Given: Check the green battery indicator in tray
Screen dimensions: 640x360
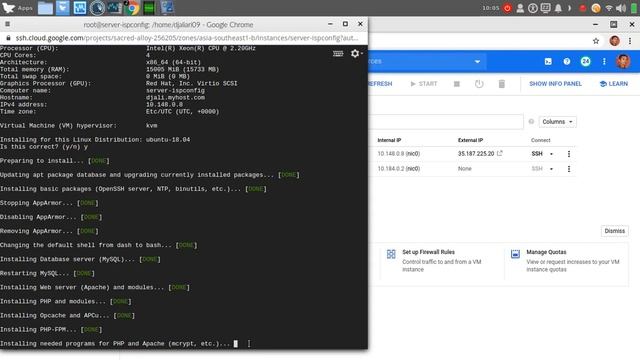Looking at the screenshot, I should [634, 8].
